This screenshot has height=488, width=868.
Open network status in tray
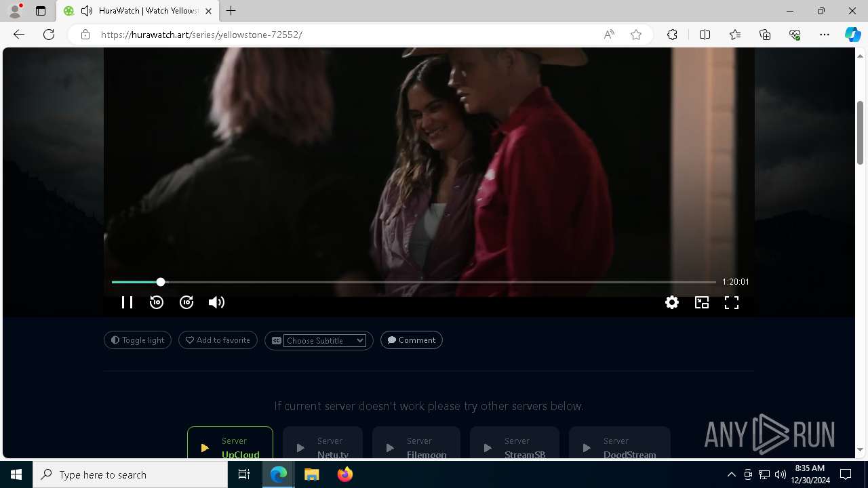pos(764,474)
